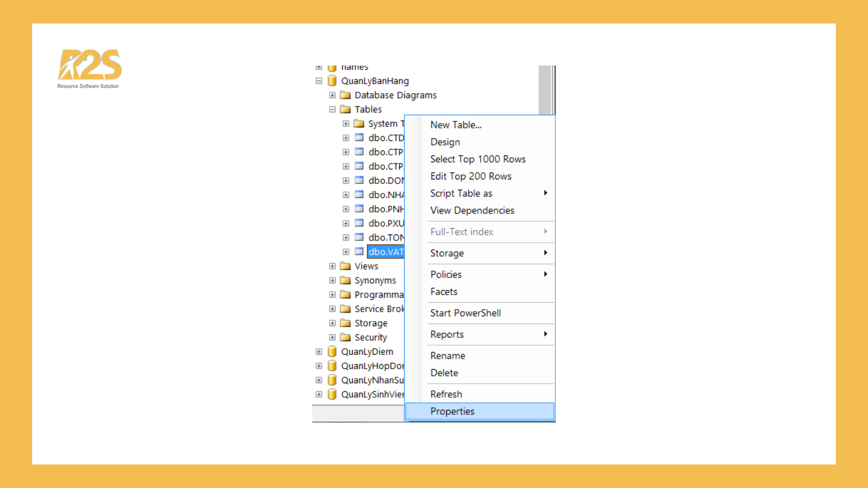Expand the Views folder
Image resolution: width=868 pixels, height=488 pixels.
[332, 266]
